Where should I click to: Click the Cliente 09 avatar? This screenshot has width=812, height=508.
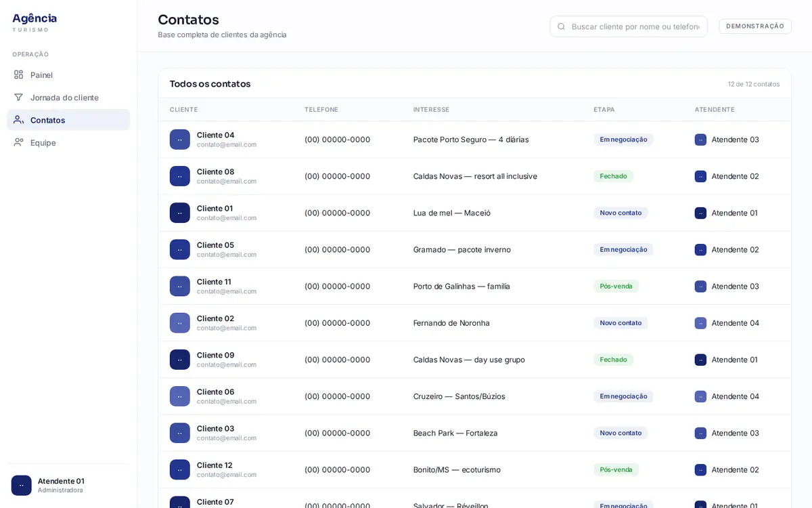180,360
